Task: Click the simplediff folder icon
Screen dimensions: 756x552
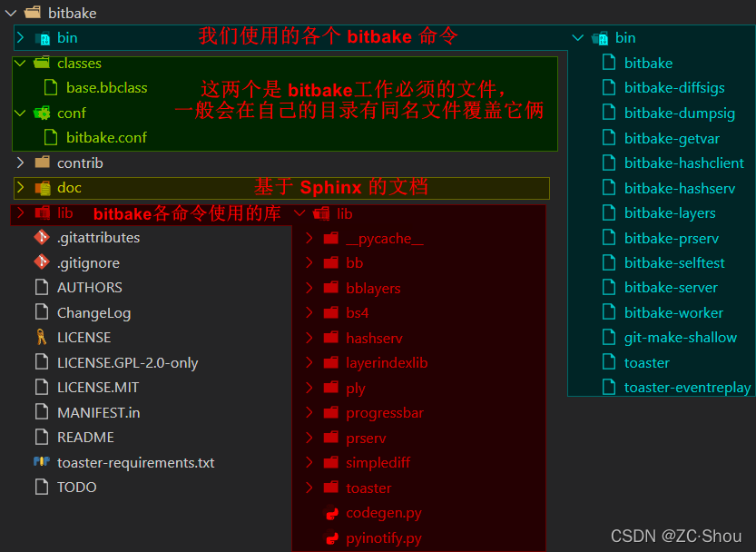Action: point(331,462)
